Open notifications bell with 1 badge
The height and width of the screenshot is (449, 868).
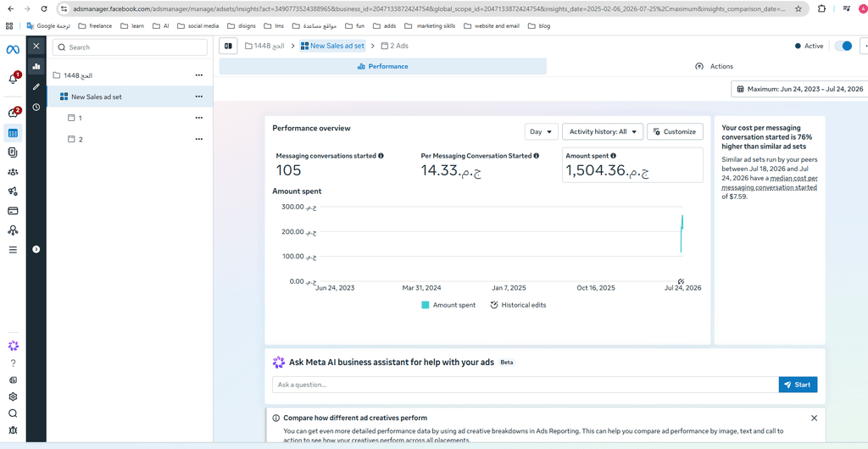pos(13,79)
